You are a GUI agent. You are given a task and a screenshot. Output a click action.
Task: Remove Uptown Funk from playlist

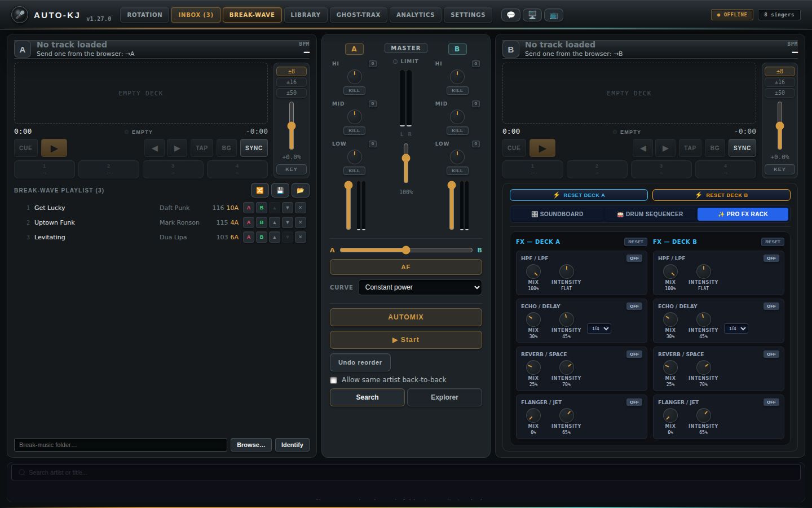point(301,222)
